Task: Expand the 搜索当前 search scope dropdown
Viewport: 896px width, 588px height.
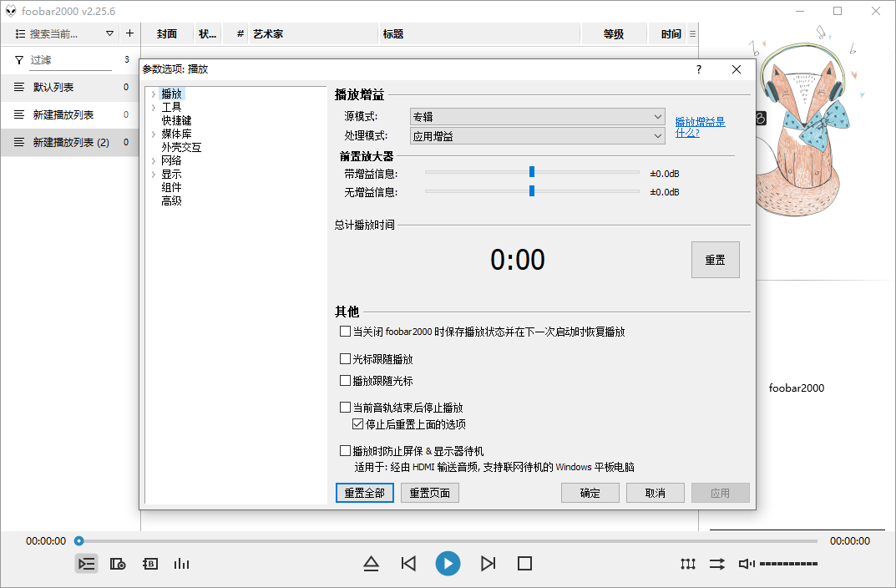Action: tap(109, 33)
